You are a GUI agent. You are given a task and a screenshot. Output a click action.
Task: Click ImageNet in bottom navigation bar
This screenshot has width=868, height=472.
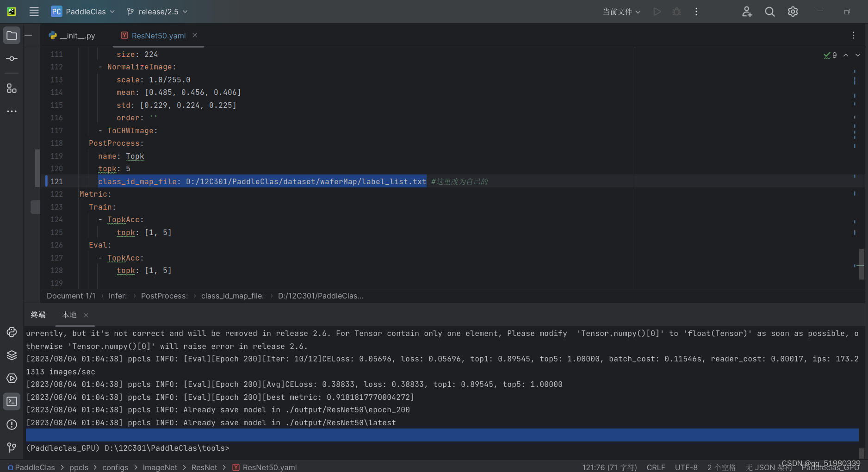coord(160,467)
